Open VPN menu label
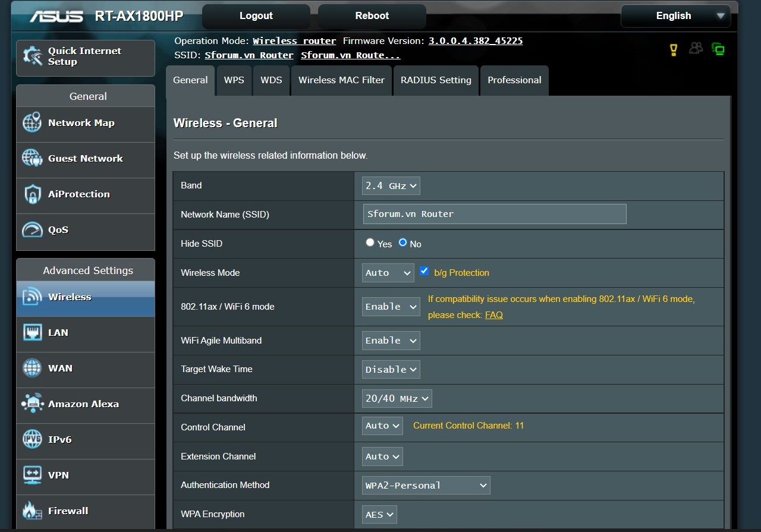 [x=58, y=475]
